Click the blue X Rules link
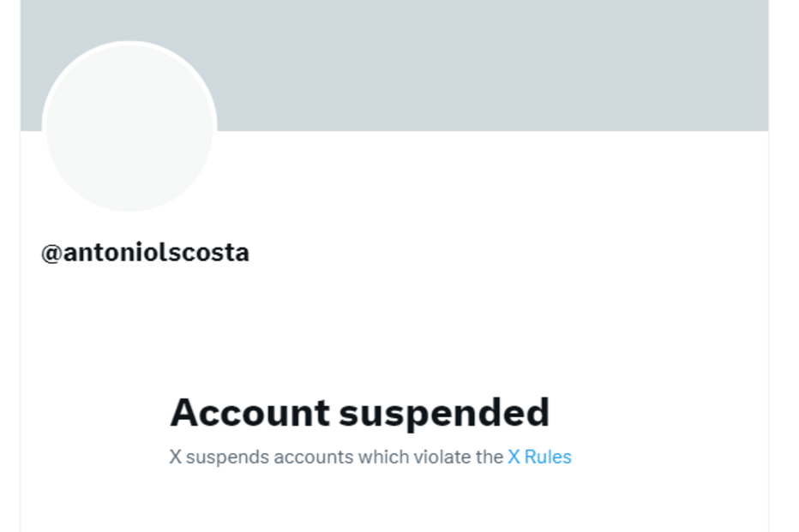 (538, 457)
